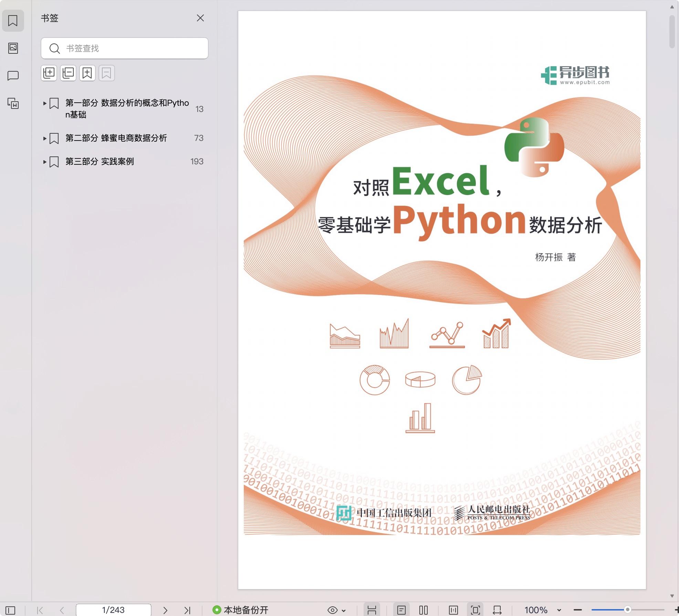Click the page number field 1/243

113,610
